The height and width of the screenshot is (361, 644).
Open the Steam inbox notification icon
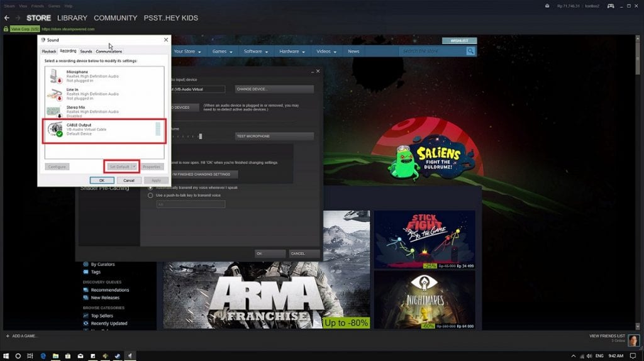pyautogui.click(x=547, y=6)
